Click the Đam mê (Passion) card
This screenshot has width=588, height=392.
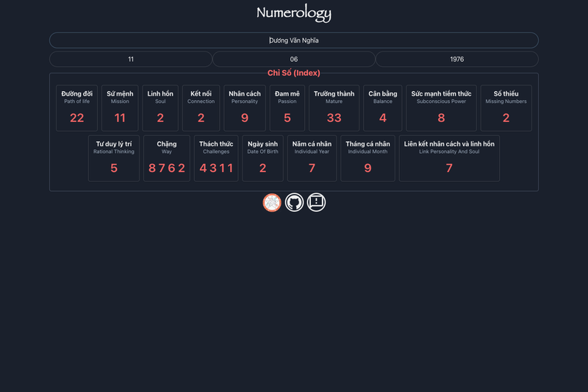[287, 108]
